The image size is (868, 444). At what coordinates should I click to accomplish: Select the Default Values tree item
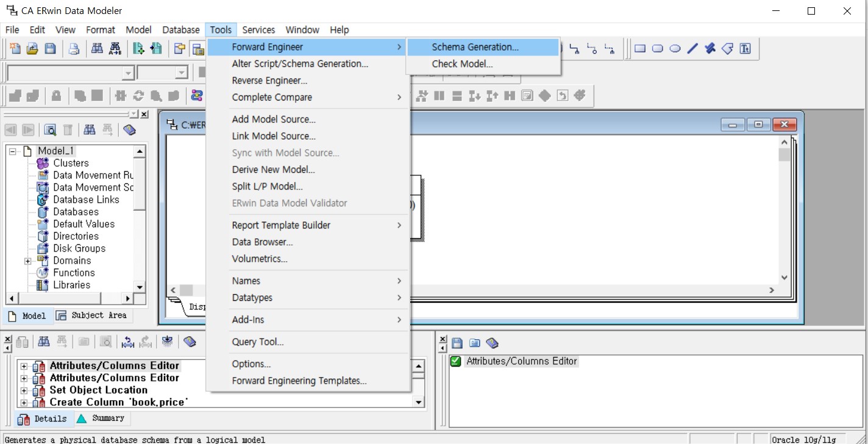(84, 224)
